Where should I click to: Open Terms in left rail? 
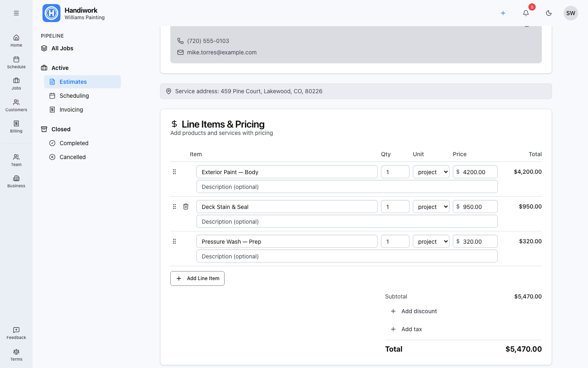16,355
